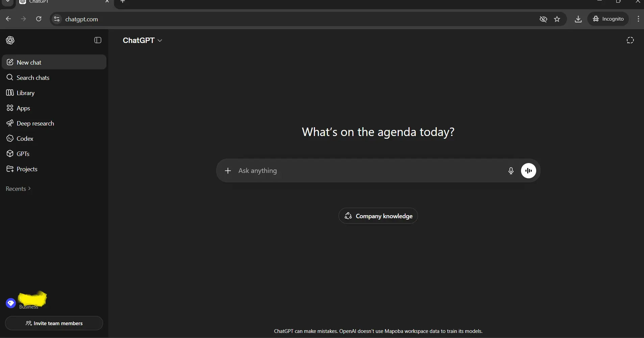Viewport: 644px width, 338px height.
Task: Click the third-party cookies blocked eye icon
Action: click(x=543, y=19)
